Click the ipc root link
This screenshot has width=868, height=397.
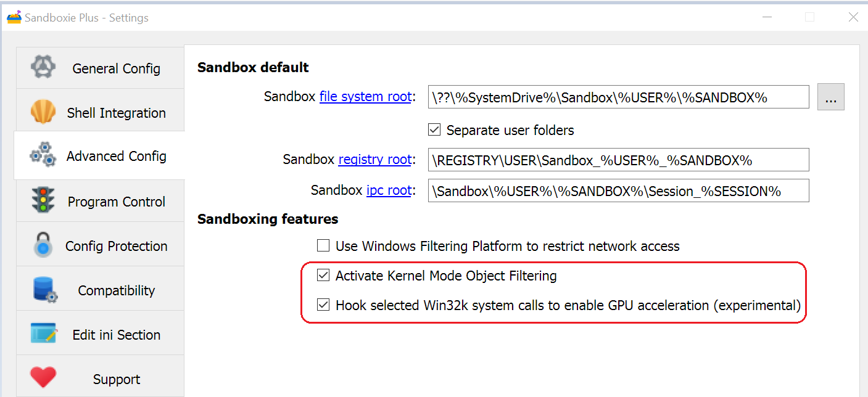click(x=389, y=190)
